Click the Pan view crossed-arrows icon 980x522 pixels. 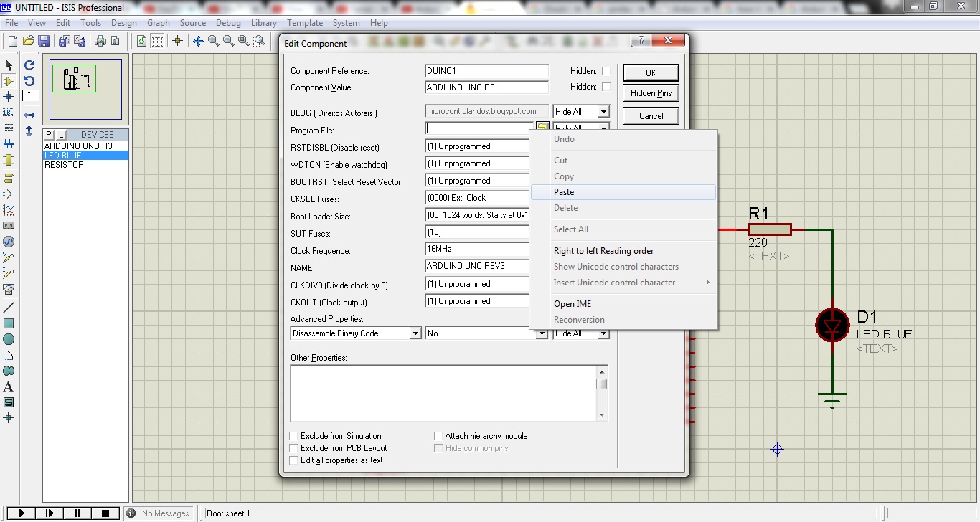click(199, 41)
